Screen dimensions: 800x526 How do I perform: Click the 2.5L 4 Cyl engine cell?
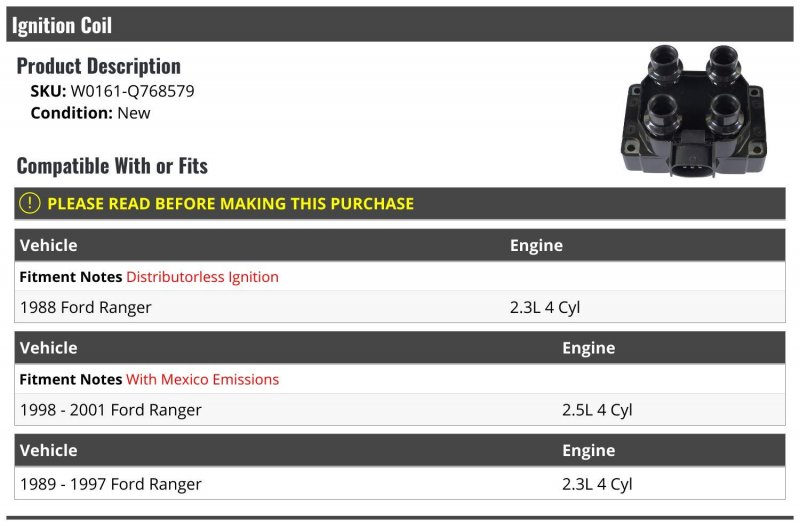click(x=597, y=410)
